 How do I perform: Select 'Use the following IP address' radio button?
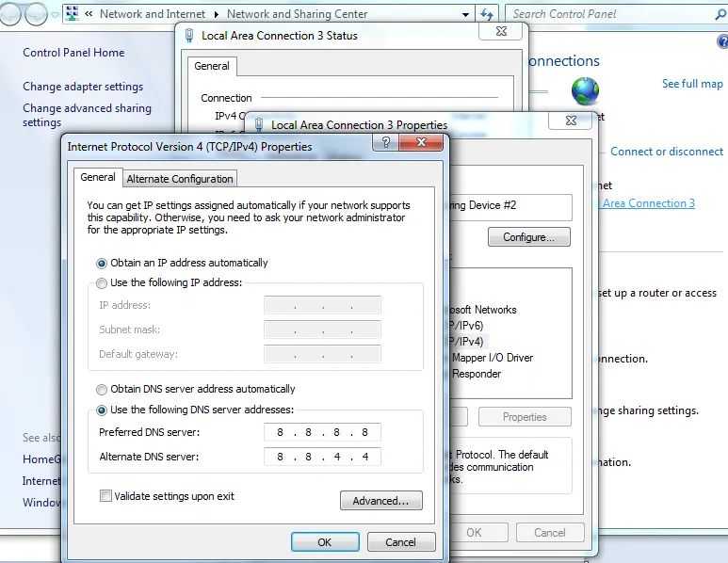tap(102, 282)
